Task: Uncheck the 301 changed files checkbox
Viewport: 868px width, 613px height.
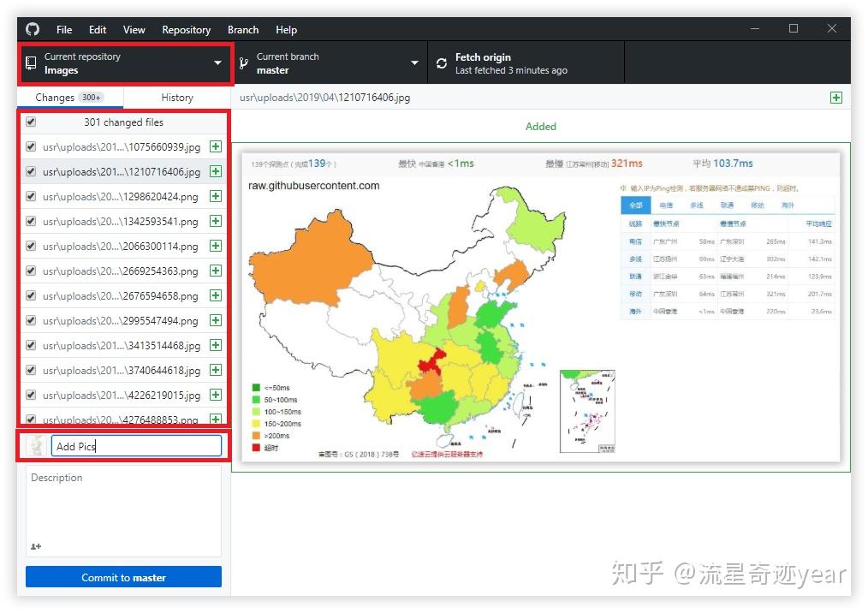Action: (31, 122)
